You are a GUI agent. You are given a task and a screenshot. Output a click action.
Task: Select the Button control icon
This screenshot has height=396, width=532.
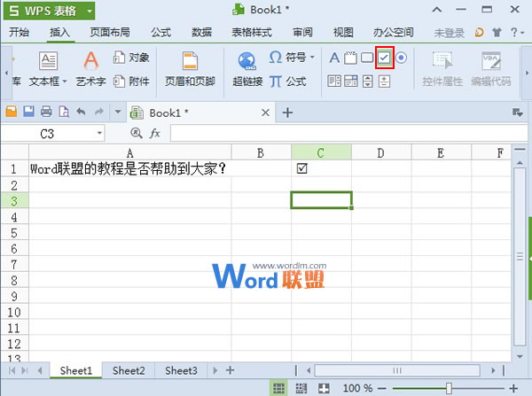click(x=367, y=58)
